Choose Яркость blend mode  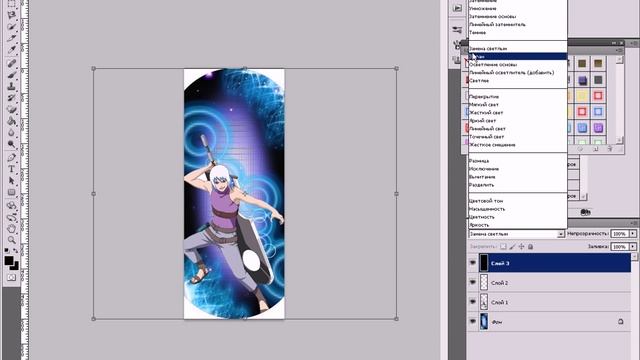[518, 225]
